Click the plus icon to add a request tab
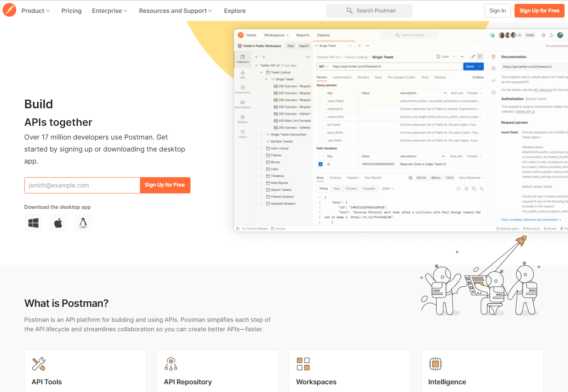568x392 pixels. coord(360,46)
